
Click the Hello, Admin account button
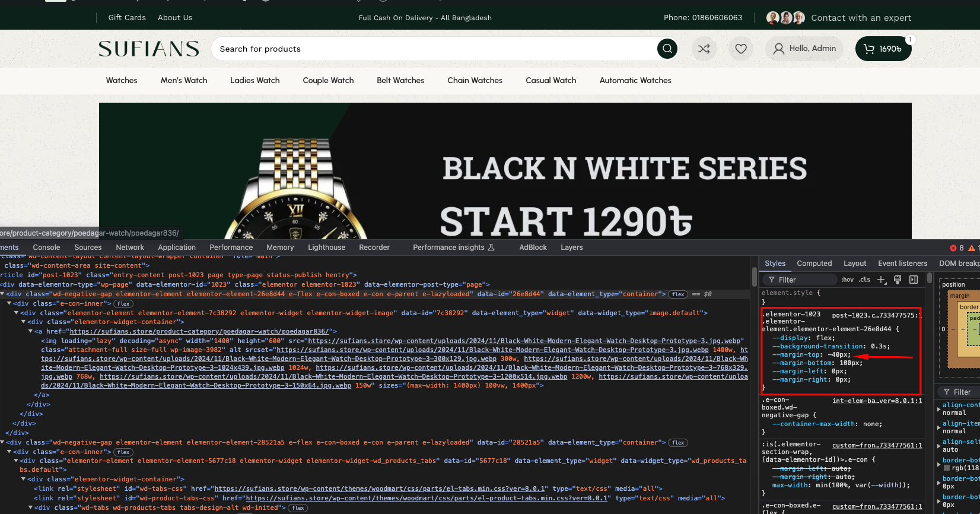(x=804, y=49)
